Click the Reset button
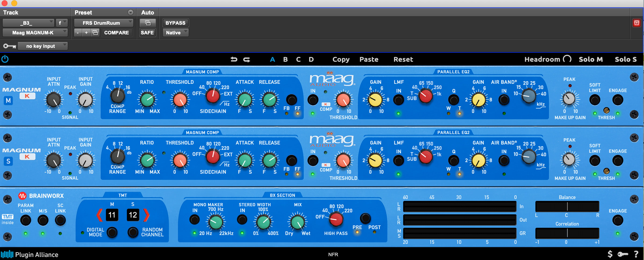644x260 pixels. 403,59
